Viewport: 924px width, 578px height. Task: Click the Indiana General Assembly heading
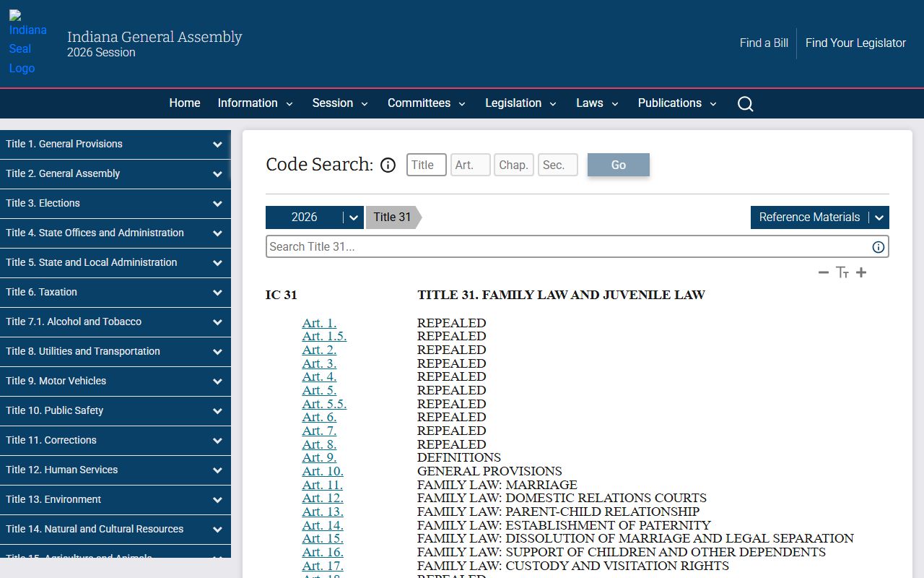pos(154,37)
